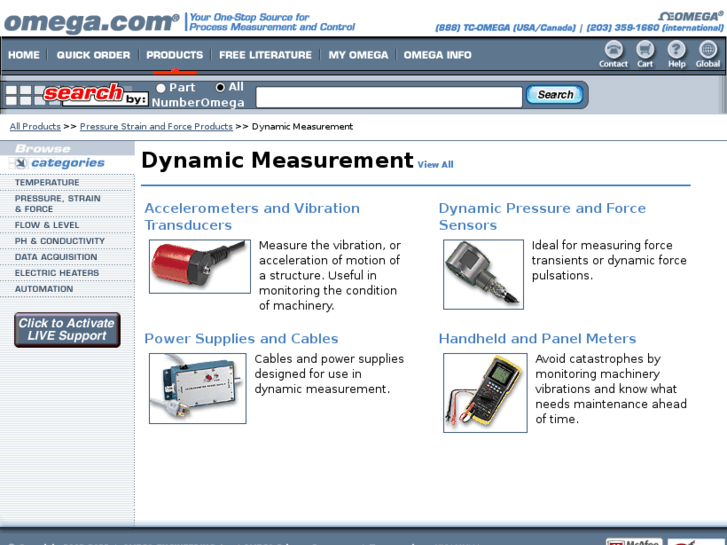727x545 pixels.
Task: Click the Help question mark icon
Action: (676, 54)
